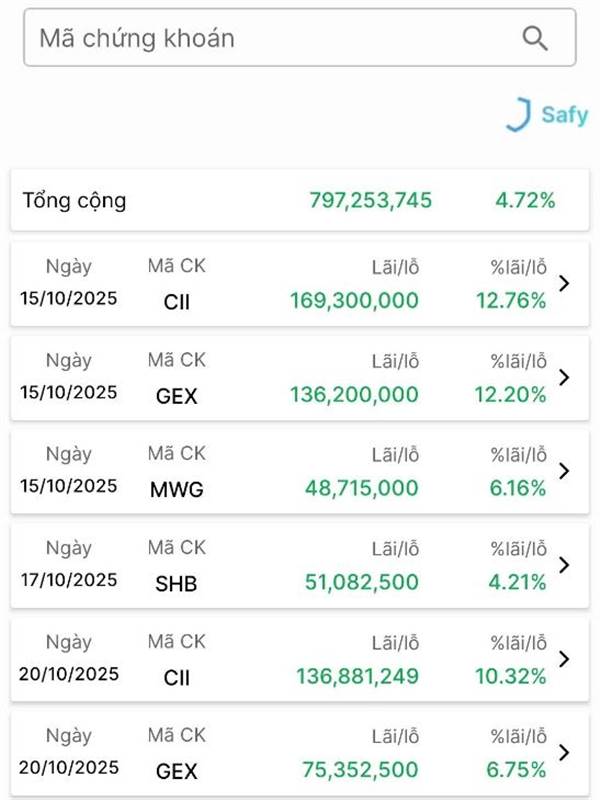Click the total profit 797,253,745 value
Viewport: 600px width, 800px height.
(370, 200)
